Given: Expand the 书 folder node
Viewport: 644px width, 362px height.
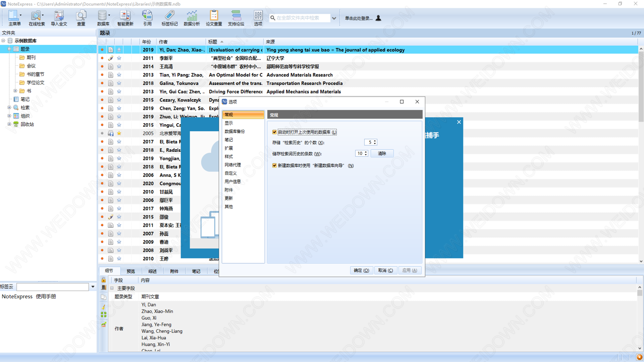Looking at the screenshot, I should tap(15, 91).
